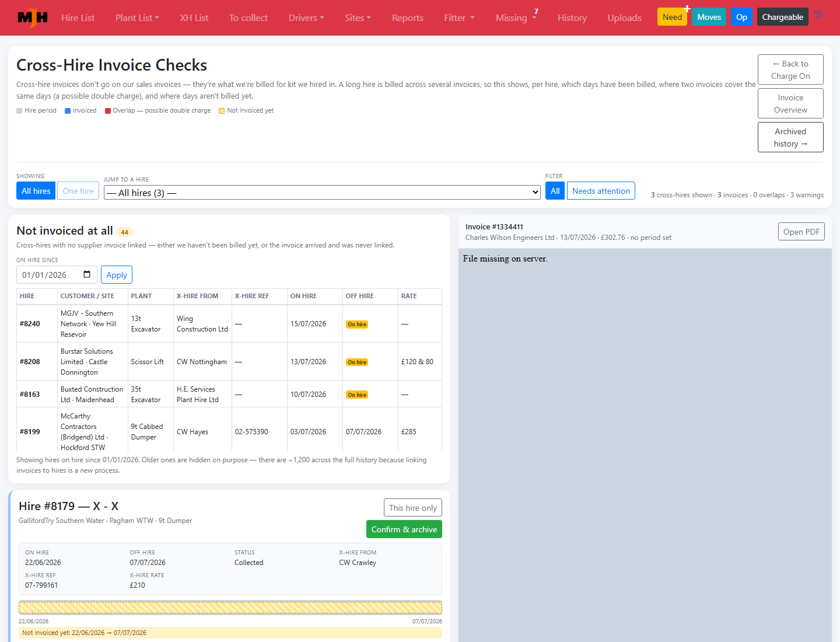Open the History nav link

pyautogui.click(x=572, y=18)
